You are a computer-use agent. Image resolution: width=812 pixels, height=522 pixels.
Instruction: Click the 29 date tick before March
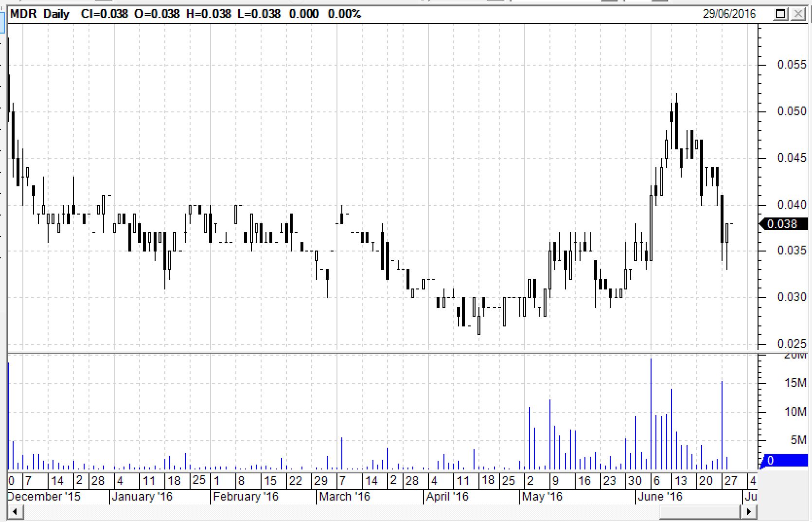point(320,481)
